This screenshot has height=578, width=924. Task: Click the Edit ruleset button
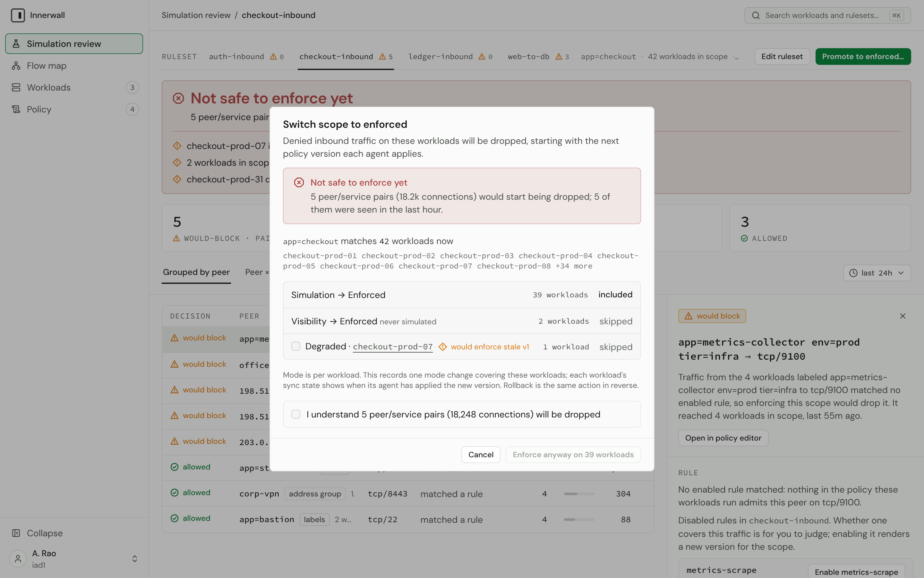tap(782, 57)
